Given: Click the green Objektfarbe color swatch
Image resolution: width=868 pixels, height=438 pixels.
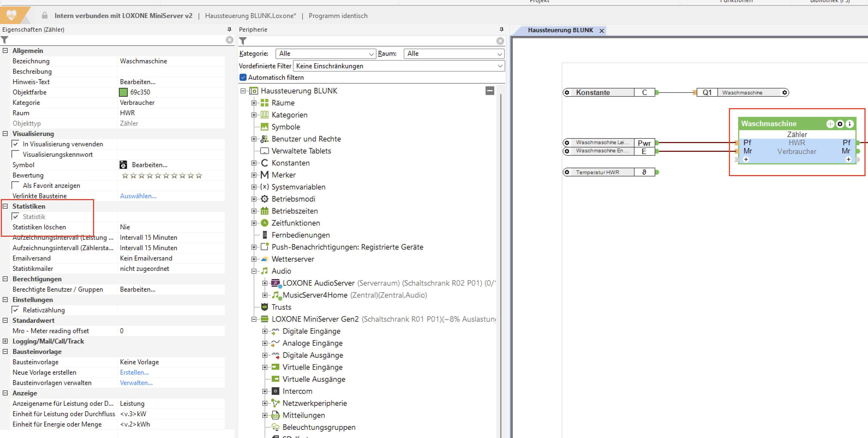Looking at the screenshot, I should click(123, 92).
